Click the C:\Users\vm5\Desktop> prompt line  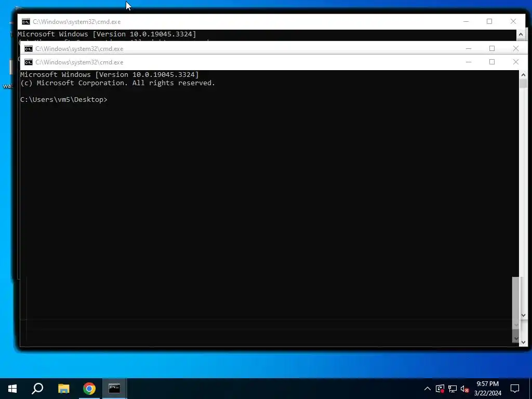click(64, 99)
